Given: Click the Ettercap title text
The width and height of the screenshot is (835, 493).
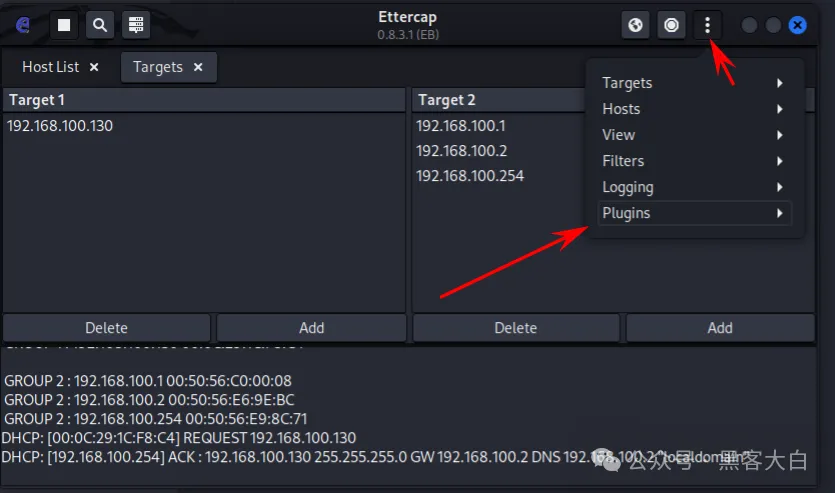Looking at the screenshot, I should coord(407,17).
